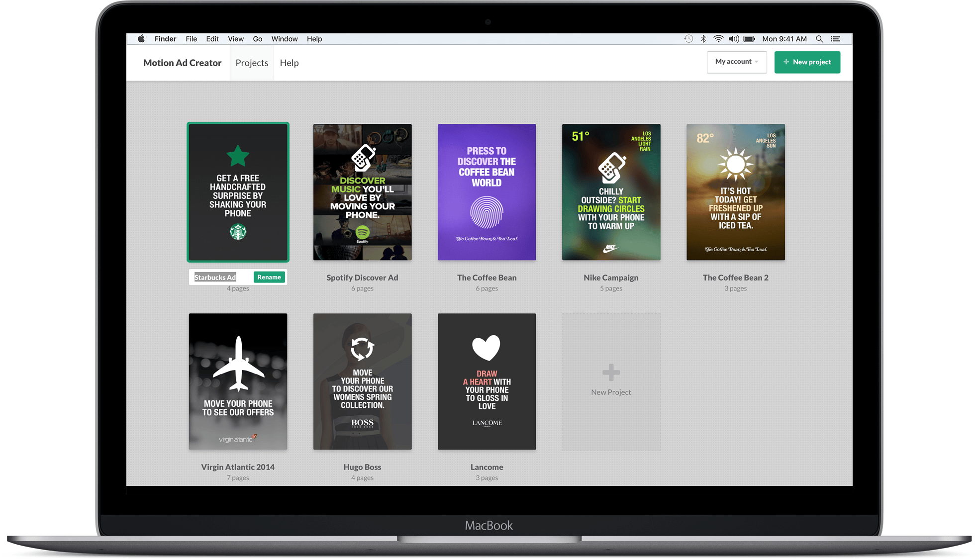Open the Virgin Atlantic 2014 thumbnail
The image size is (979, 560).
coord(238,381)
